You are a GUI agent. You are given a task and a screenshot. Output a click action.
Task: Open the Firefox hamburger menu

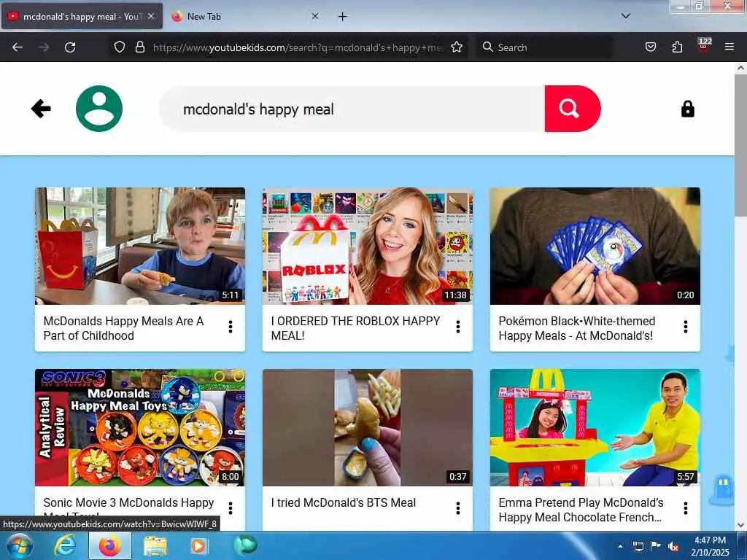pos(729,47)
